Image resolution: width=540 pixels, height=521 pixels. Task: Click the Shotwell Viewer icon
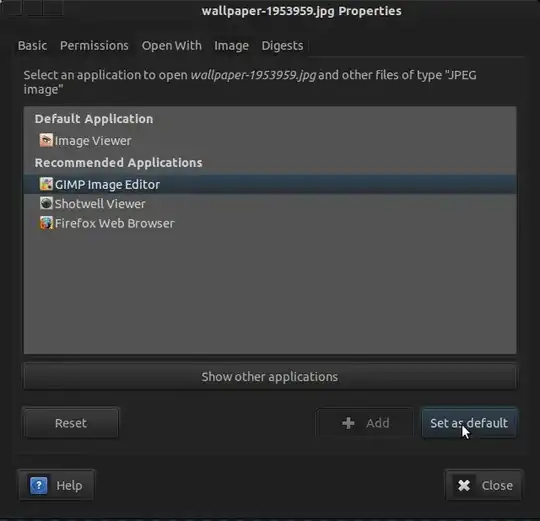(46, 204)
